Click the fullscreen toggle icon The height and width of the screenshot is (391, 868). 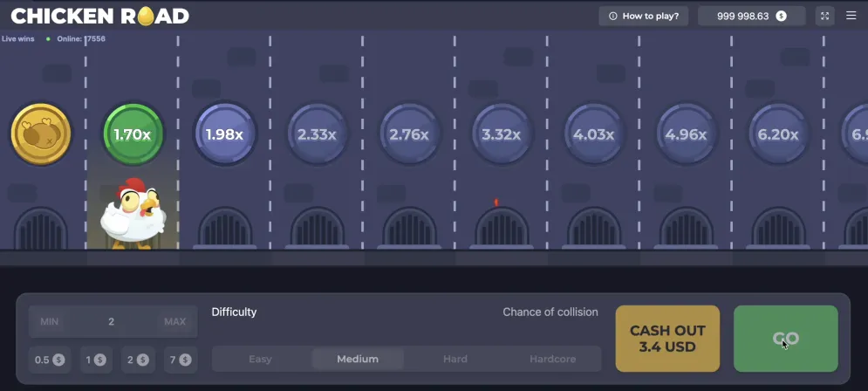825,16
